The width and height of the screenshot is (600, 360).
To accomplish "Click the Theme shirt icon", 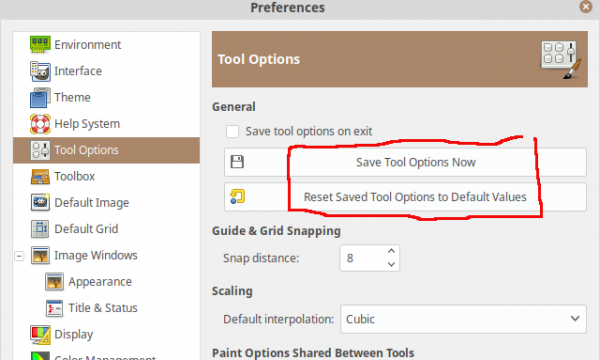I will click(40, 97).
